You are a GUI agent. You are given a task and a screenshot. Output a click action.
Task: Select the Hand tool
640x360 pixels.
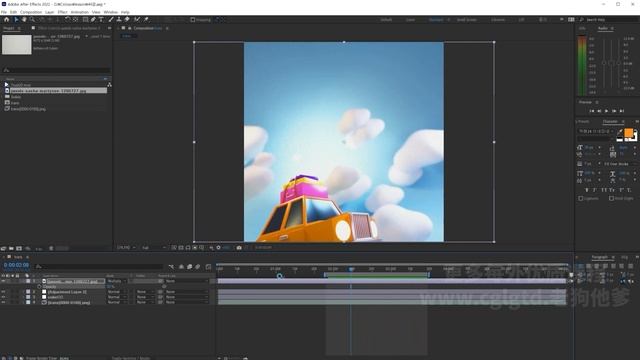(x=24, y=19)
